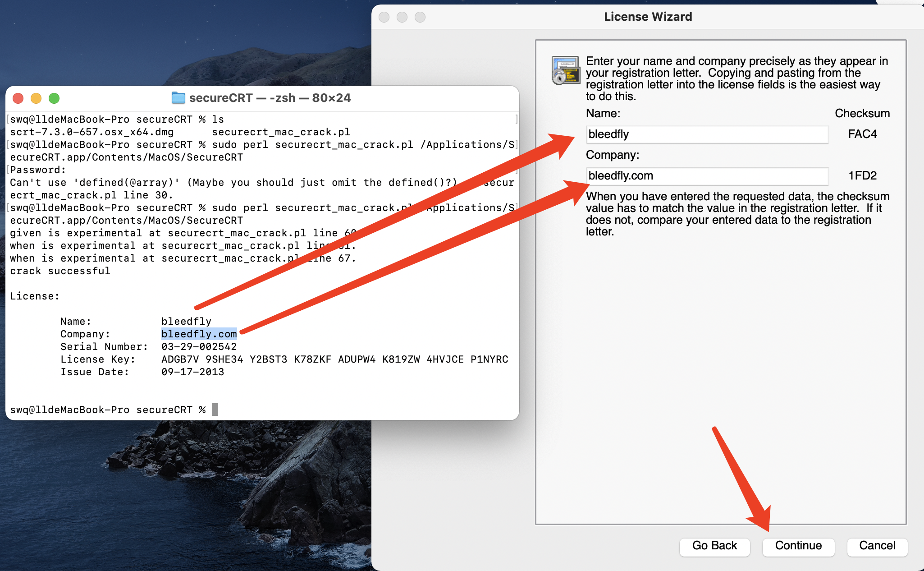Click the Issue Date: label in Terminal
924x571 pixels.
[x=95, y=372]
